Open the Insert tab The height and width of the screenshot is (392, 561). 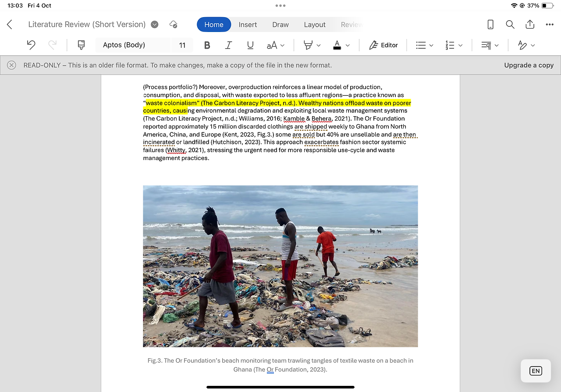coord(248,25)
